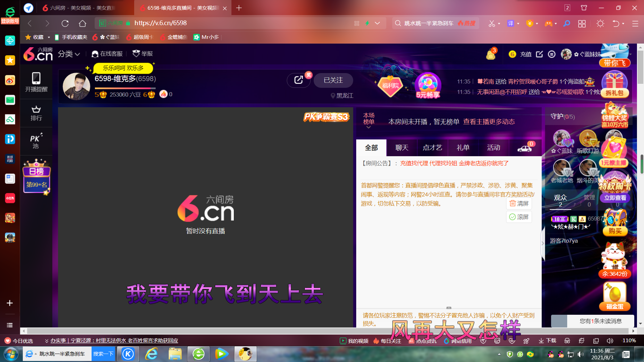Click the favorites star in left sidebar
This screenshot has width=644, height=362.
coord(10,60)
